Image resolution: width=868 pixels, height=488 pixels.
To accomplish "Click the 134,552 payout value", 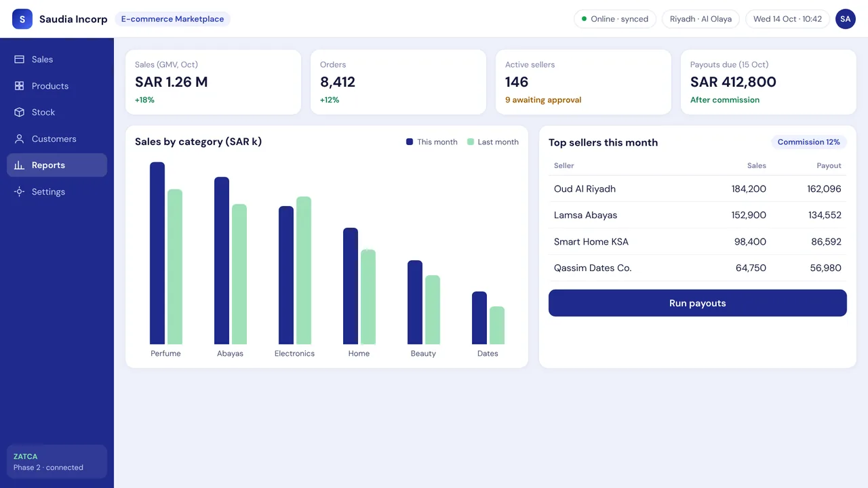I will click(825, 216).
